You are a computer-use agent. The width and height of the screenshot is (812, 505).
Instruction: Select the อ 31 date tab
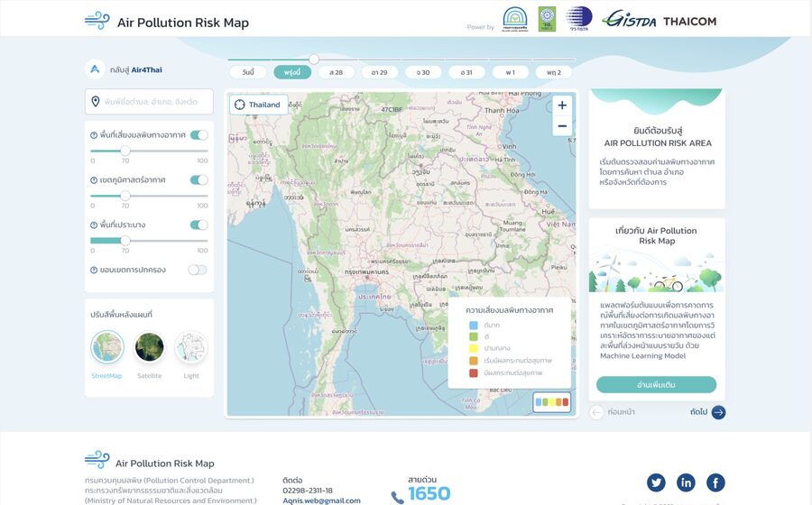click(466, 72)
